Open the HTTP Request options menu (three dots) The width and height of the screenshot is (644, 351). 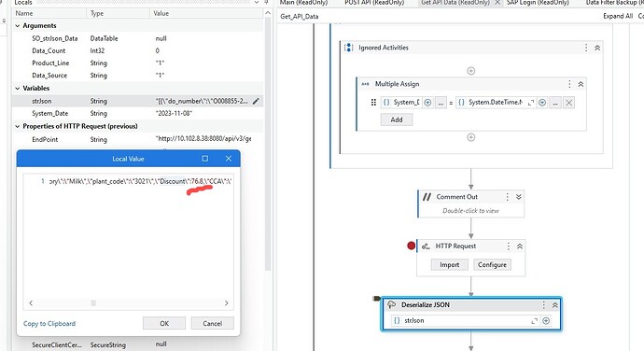pyautogui.click(x=509, y=246)
